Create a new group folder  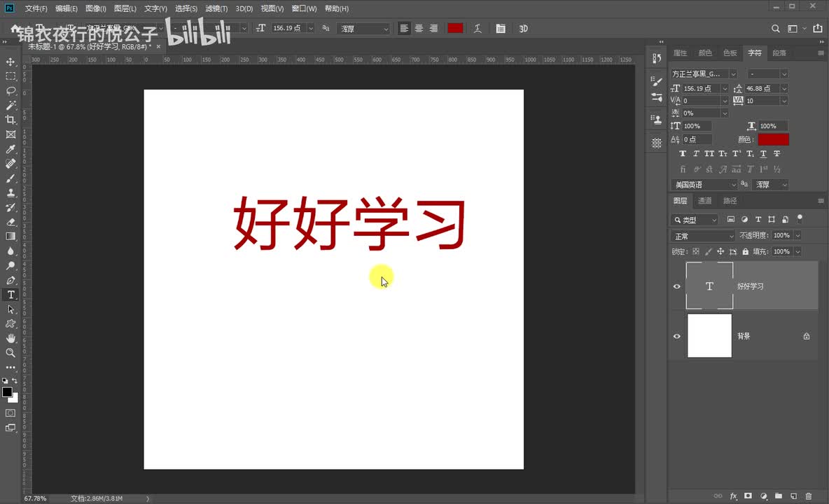click(x=779, y=496)
